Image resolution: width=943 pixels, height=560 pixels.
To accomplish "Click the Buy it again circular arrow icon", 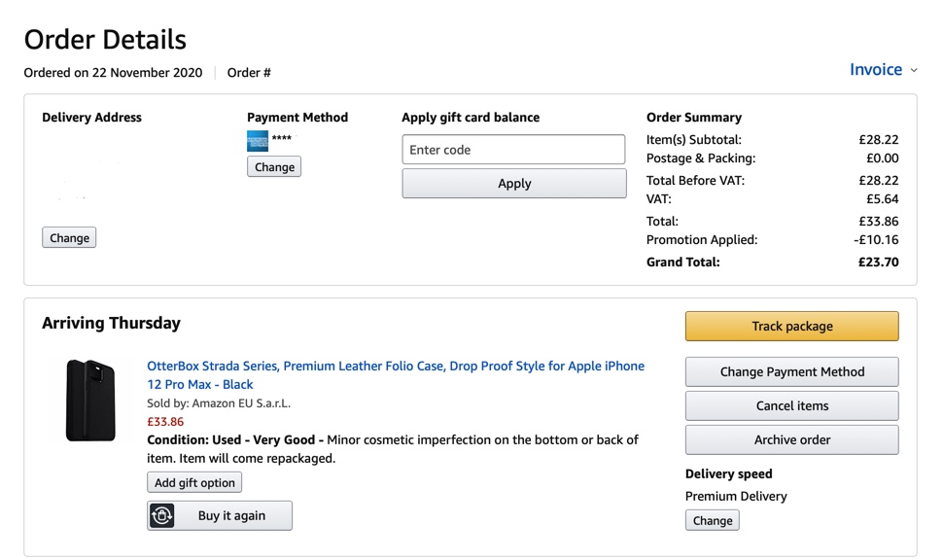I will 162,515.
